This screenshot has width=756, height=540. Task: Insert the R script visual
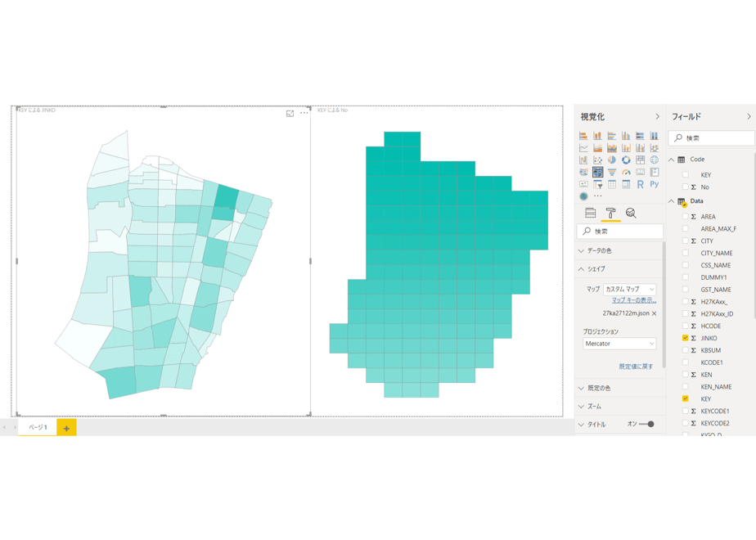(641, 184)
